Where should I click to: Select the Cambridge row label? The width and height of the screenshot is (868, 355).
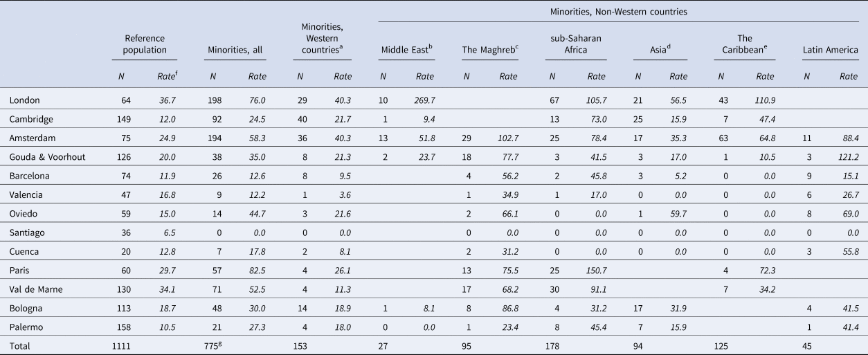click(31, 119)
